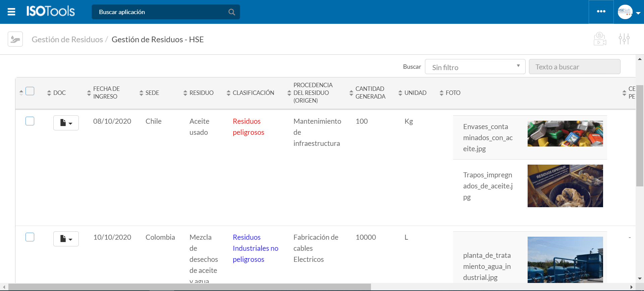Open the three-dots more options menu
The image size is (644, 291).
pyautogui.click(x=601, y=12)
